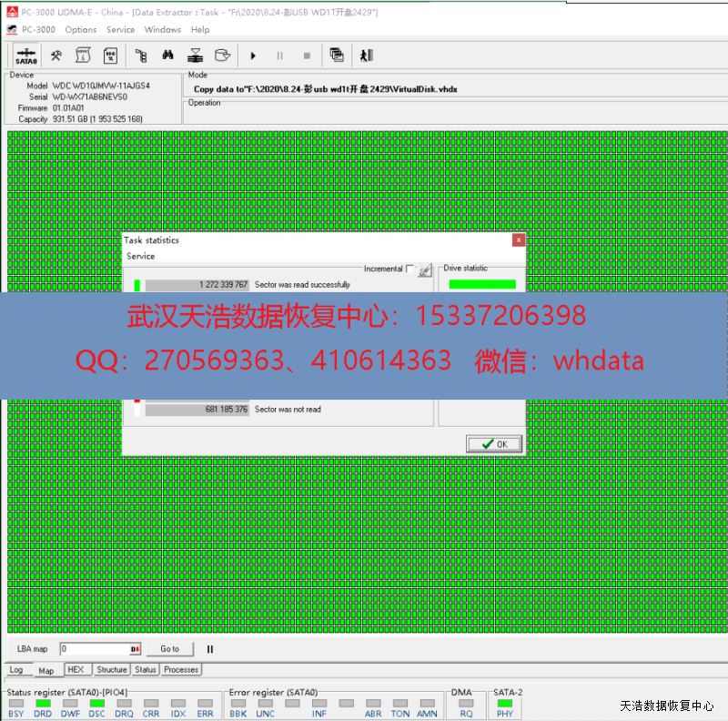Open the binoculars search icon in toolbar
728x721 pixels.
pyautogui.click(x=168, y=56)
